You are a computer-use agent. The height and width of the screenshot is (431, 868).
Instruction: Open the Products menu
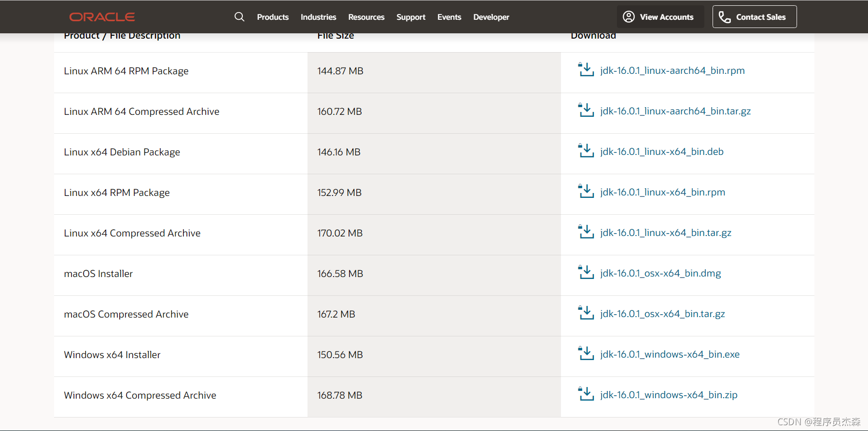273,17
